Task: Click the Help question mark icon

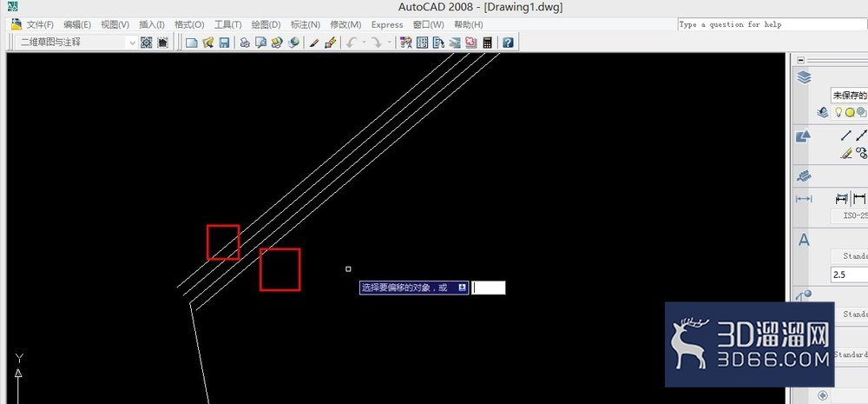Action: 508,43
